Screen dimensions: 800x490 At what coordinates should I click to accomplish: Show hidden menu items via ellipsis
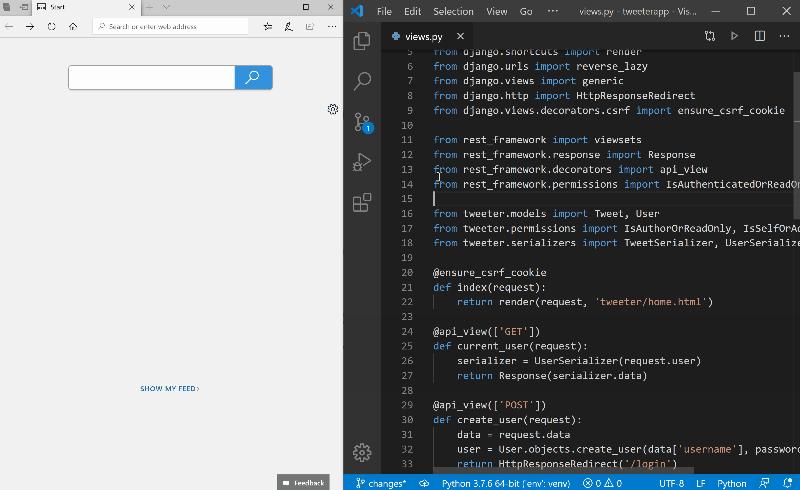553,11
